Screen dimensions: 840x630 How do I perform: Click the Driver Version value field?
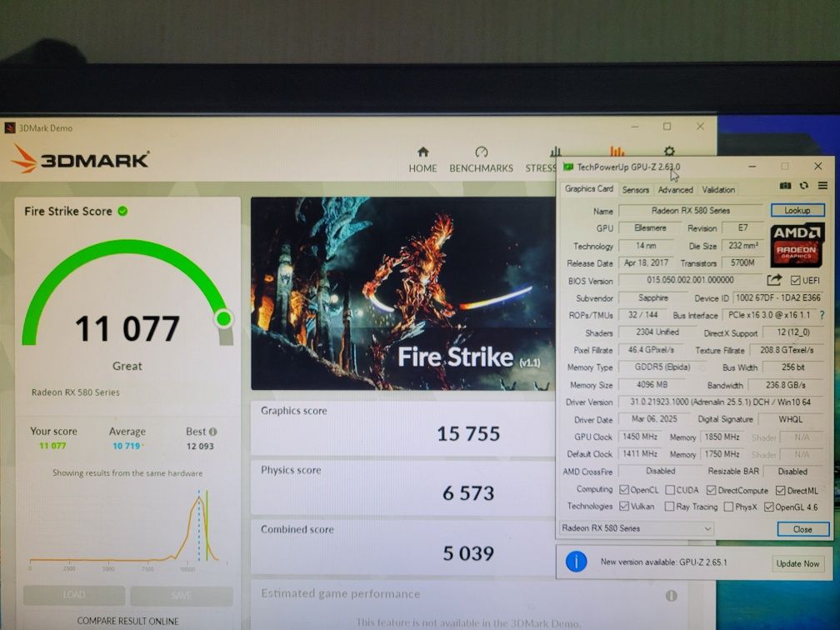pos(720,402)
